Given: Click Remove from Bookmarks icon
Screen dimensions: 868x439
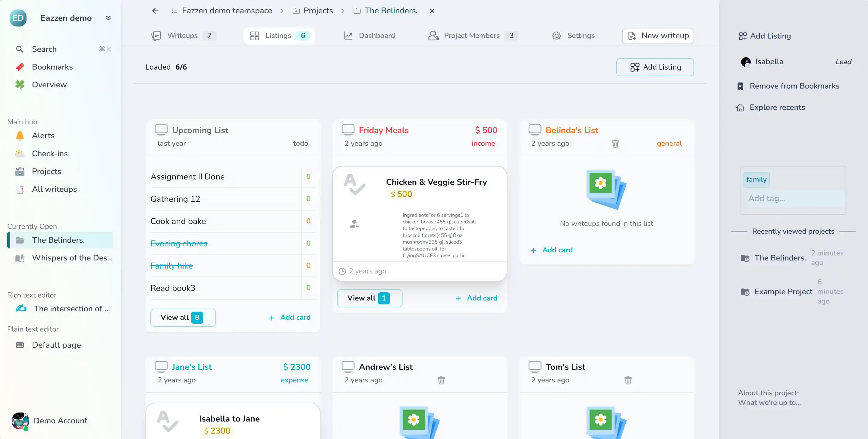Looking at the screenshot, I should [740, 86].
